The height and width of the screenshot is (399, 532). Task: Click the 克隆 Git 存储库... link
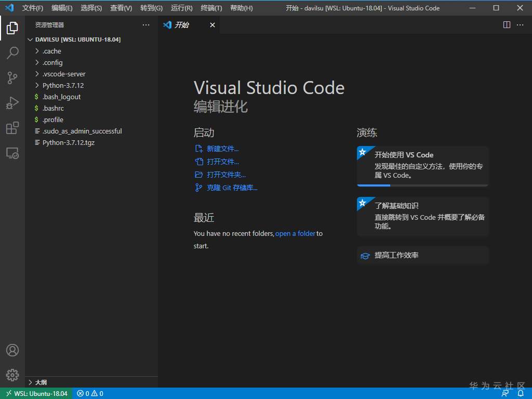point(232,188)
